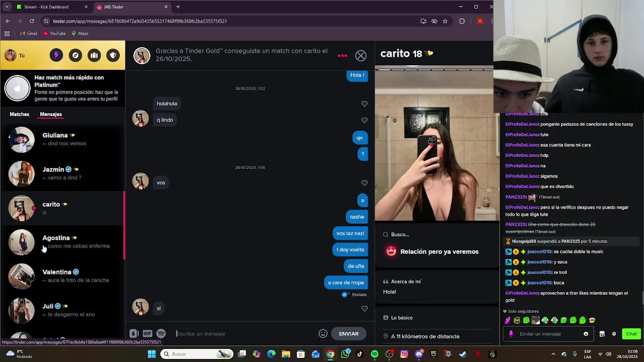Reload the Tinder page
644x362 pixels.
coord(32,21)
